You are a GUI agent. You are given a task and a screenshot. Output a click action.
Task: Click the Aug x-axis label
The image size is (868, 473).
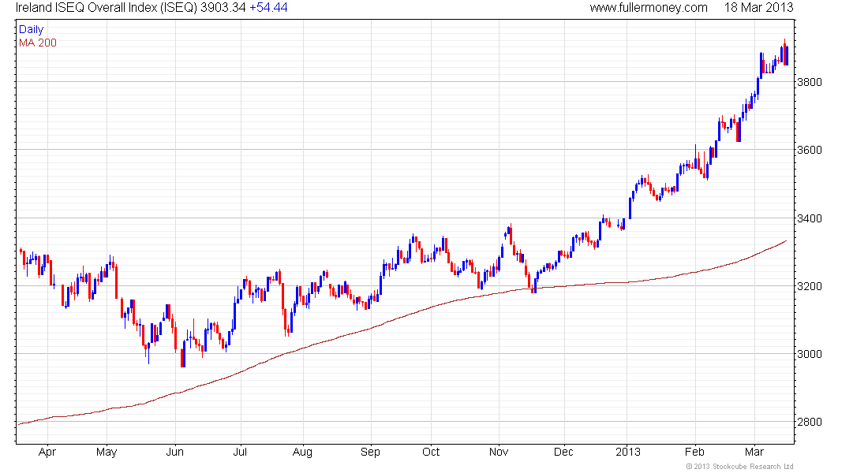pyautogui.click(x=302, y=453)
